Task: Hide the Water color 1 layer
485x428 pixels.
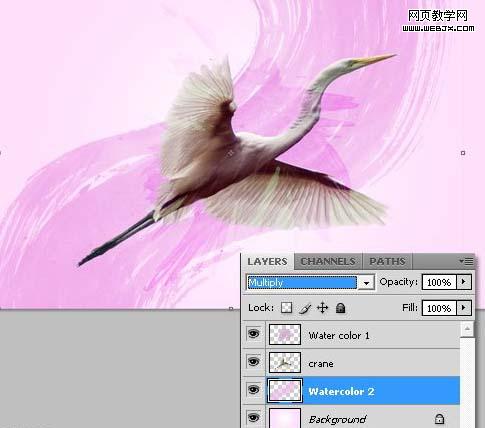Action: click(253, 334)
